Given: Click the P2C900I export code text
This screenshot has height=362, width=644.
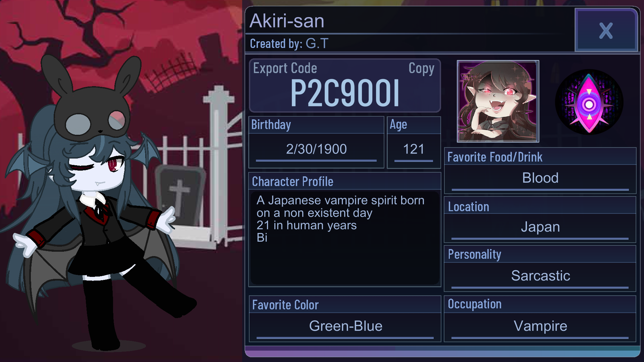Looking at the screenshot, I should coord(345,93).
